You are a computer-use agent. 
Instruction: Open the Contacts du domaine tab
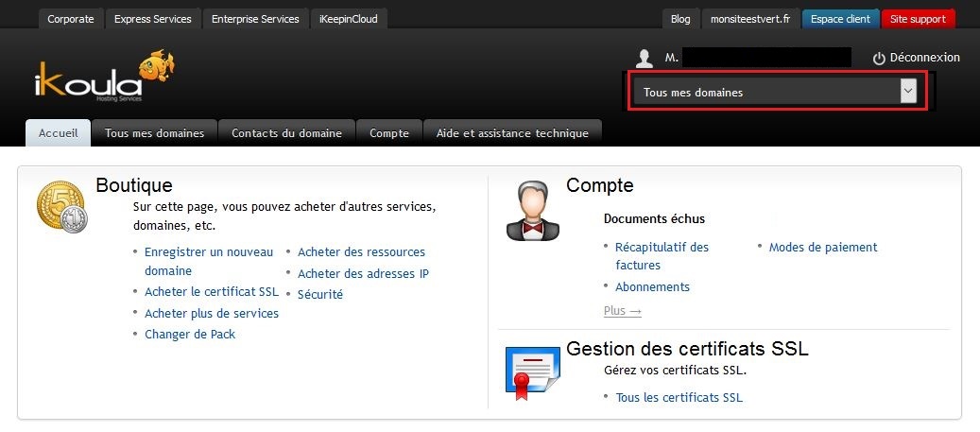click(286, 133)
